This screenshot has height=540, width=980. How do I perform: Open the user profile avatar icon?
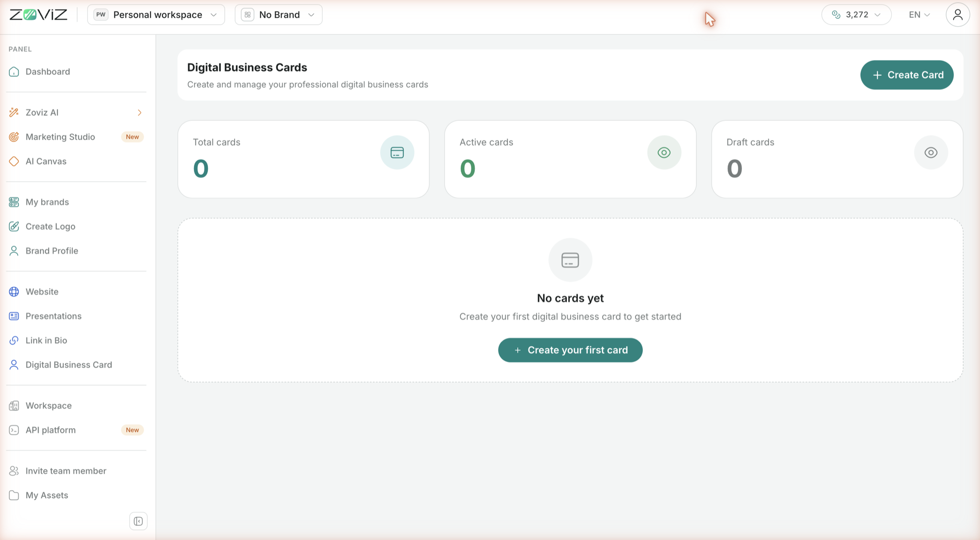pos(957,15)
